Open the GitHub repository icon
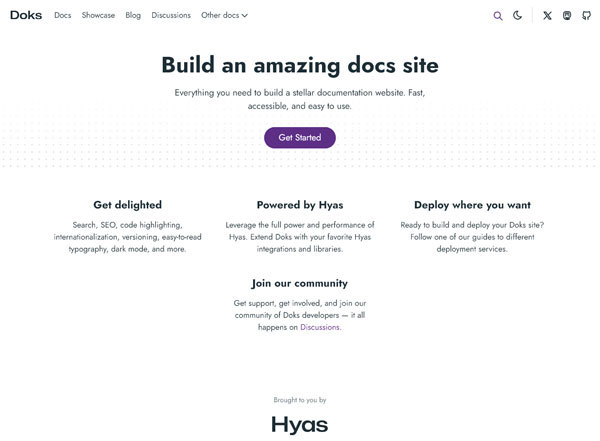This screenshot has height=441, width=600. 586,15
